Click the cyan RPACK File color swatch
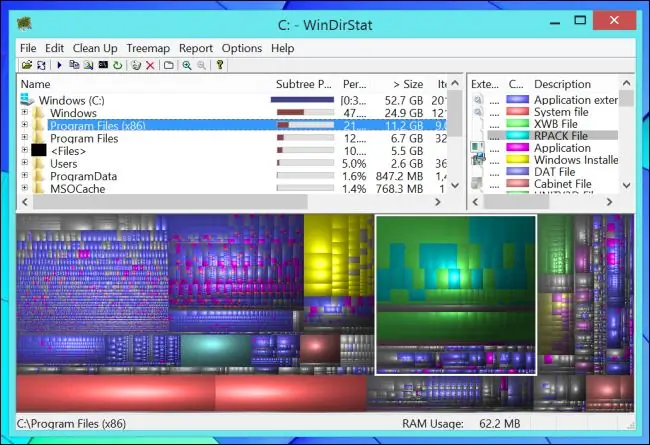This screenshot has width=650, height=445. coord(516,135)
